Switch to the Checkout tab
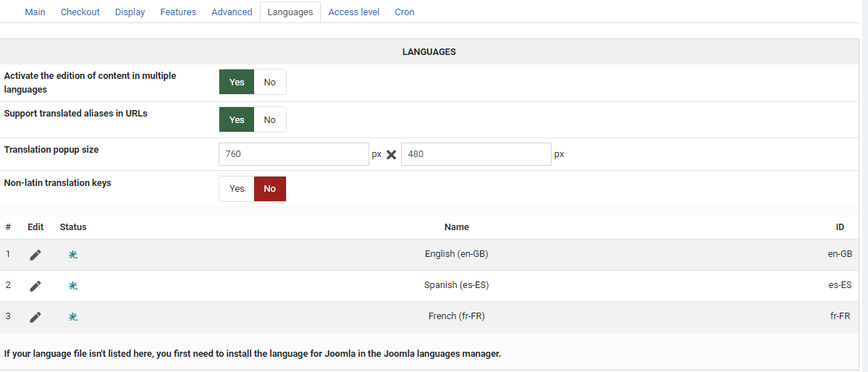Image resolution: width=868 pixels, height=372 pixels. tap(80, 12)
